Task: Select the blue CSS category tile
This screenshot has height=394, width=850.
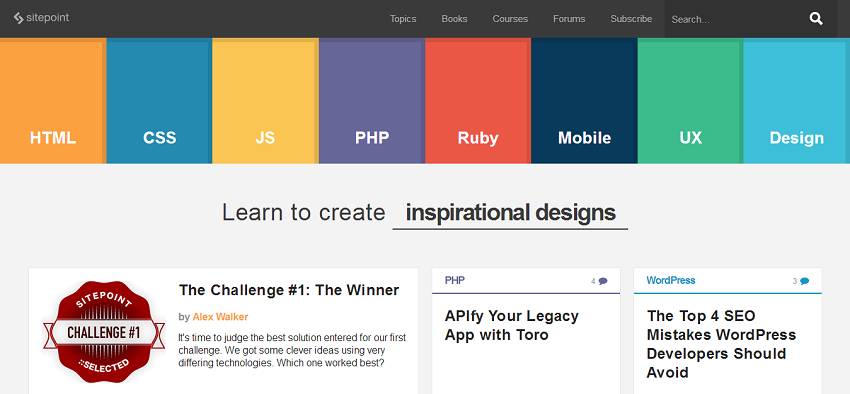Action: tap(159, 101)
